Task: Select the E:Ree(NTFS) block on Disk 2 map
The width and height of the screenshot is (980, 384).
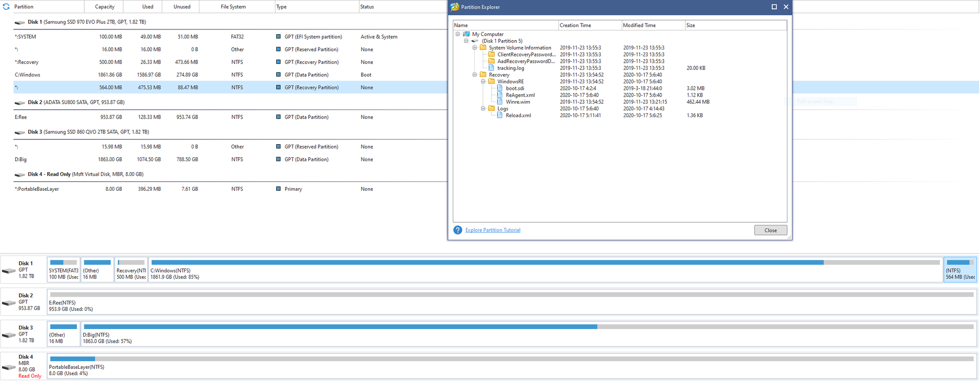Action: pyautogui.click(x=512, y=302)
